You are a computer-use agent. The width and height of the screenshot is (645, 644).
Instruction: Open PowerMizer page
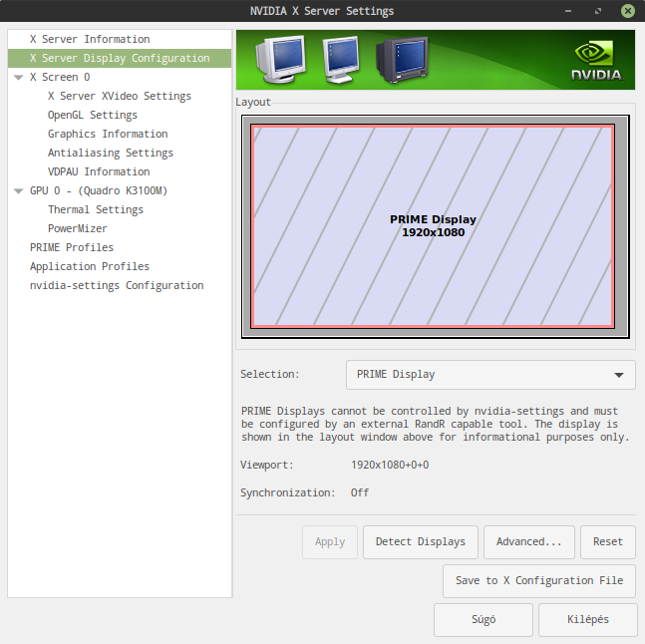coord(120,228)
